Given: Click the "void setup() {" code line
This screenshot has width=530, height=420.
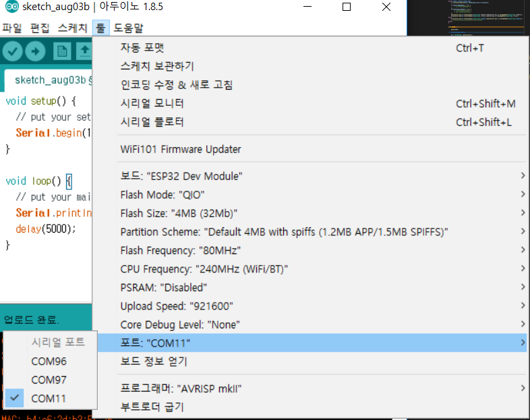Looking at the screenshot, I should 41,101.
